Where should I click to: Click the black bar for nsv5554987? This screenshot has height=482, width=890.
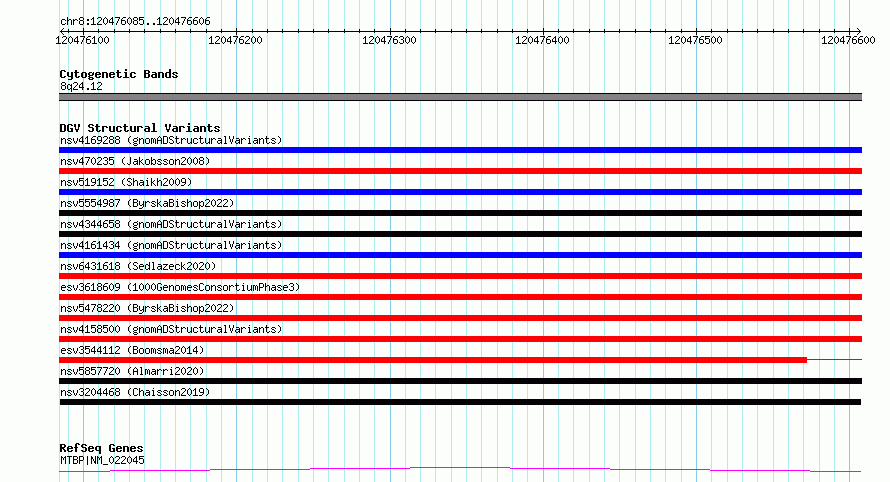(460, 213)
